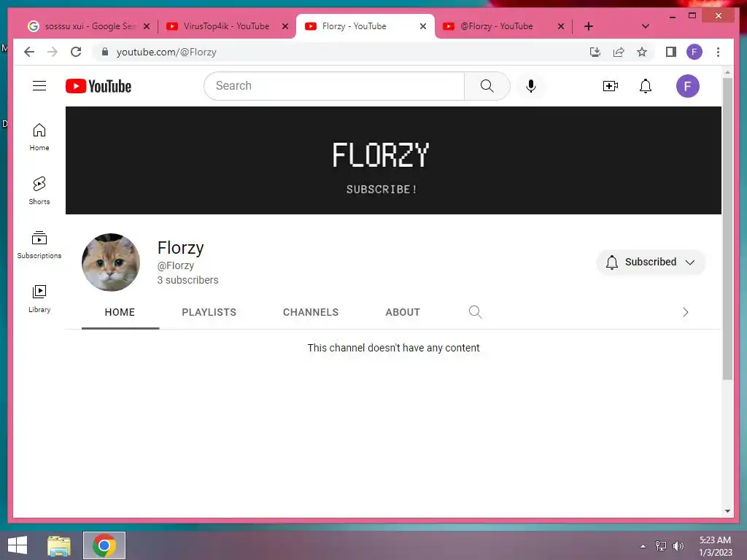Open the ABOUT channel tab
The height and width of the screenshot is (560, 747).
[x=403, y=312]
